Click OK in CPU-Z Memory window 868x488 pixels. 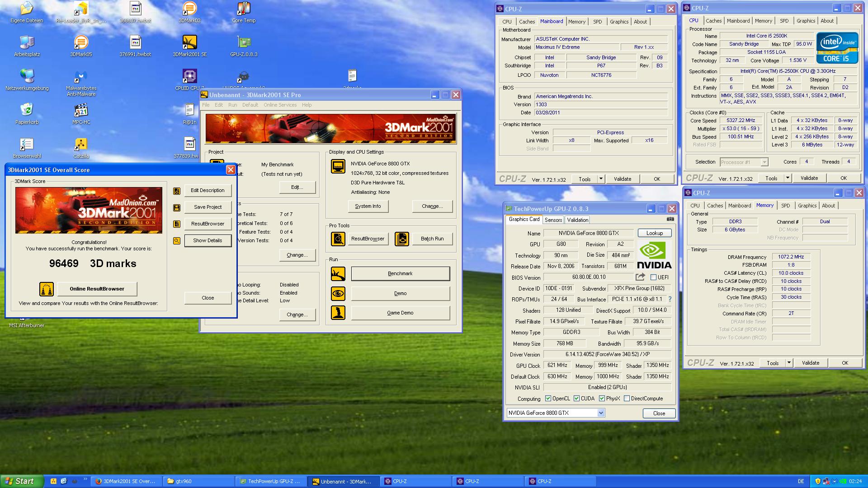[x=844, y=363]
